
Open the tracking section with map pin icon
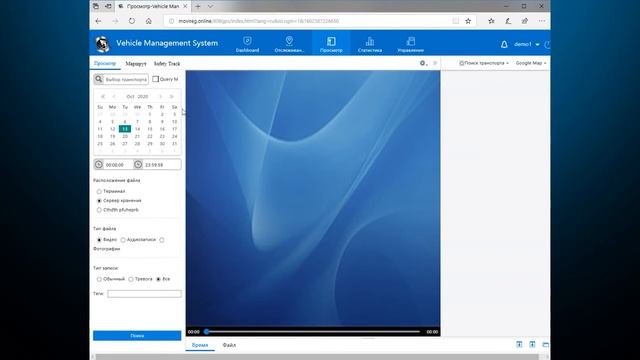click(x=289, y=44)
